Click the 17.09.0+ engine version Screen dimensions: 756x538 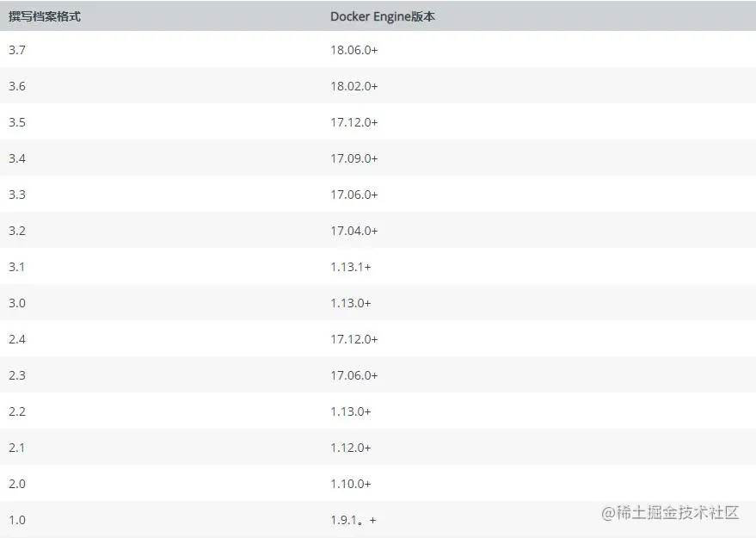point(353,158)
